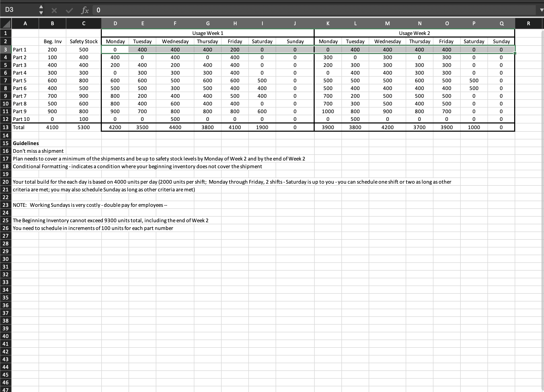The width and height of the screenshot is (544, 392).
Task: Click the 'Usage Week 1' merged header cell
Action: [207, 33]
